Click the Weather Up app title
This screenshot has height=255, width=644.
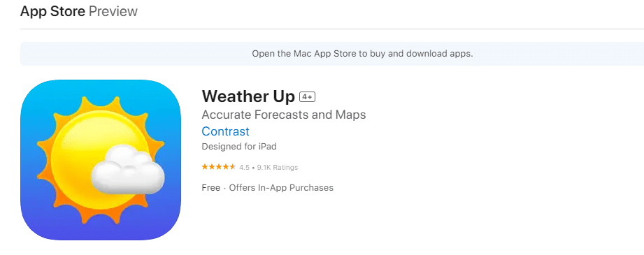pos(248,96)
